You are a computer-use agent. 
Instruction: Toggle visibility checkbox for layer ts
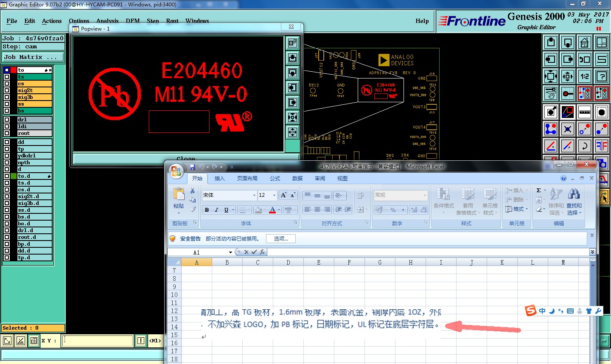point(7,77)
